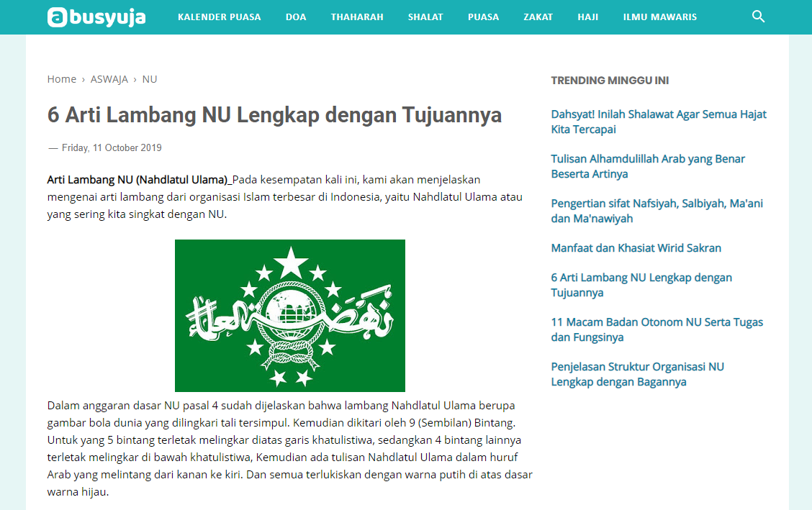Open the Puasa menu item
812x510 pixels.
coord(484,17)
